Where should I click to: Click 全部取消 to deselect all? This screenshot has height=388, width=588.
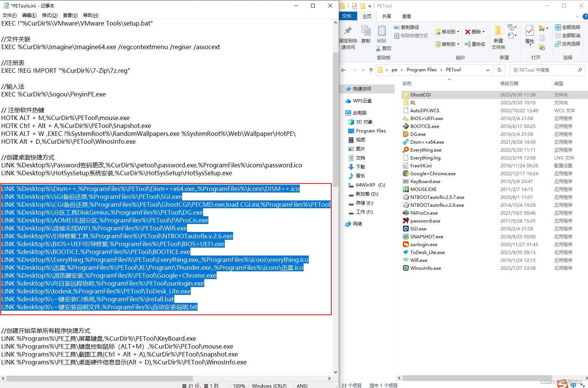(568, 36)
